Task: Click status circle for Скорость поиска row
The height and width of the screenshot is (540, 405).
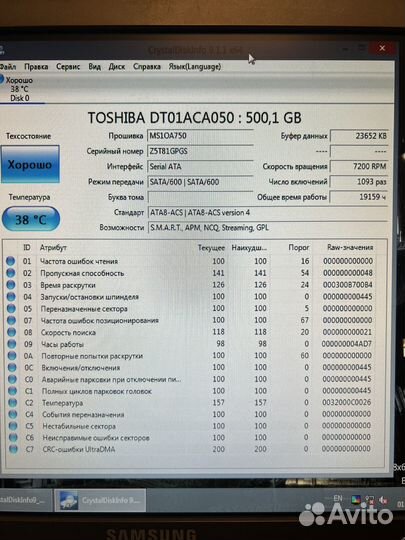Action: pyautogui.click(x=12, y=332)
